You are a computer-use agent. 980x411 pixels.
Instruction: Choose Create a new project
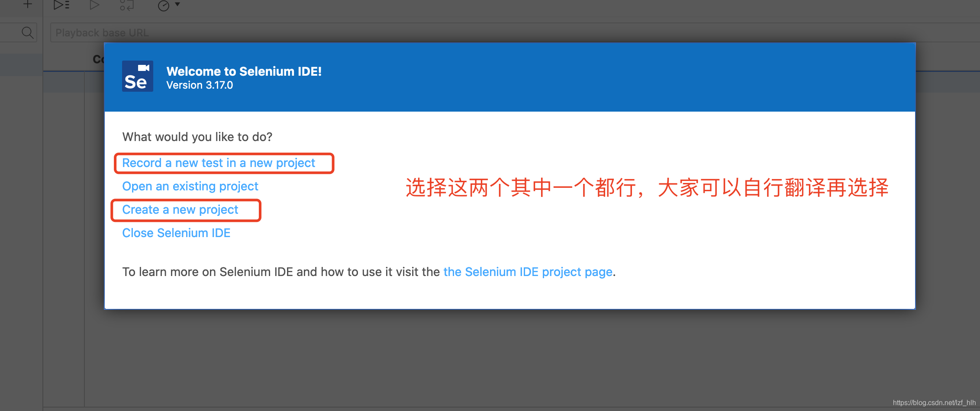(180, 210)
